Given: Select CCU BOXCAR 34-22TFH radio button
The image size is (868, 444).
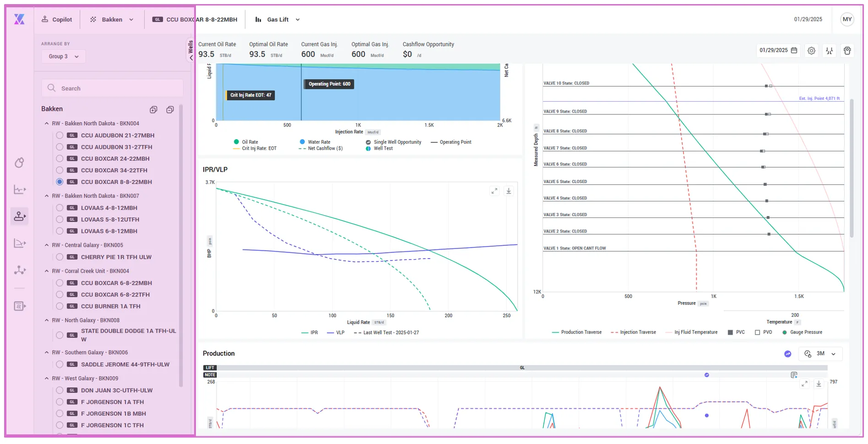Looking at the screenshot, I should tap(60, 170).
